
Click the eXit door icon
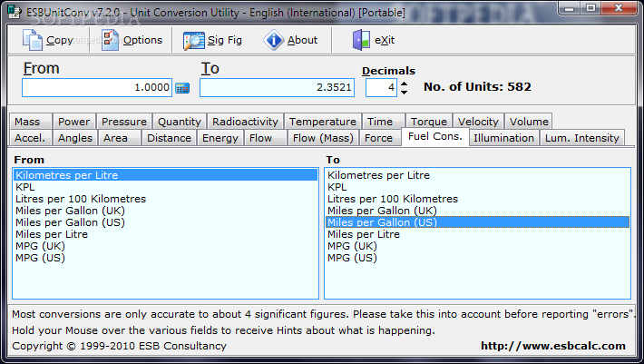(x=361, y=40)
